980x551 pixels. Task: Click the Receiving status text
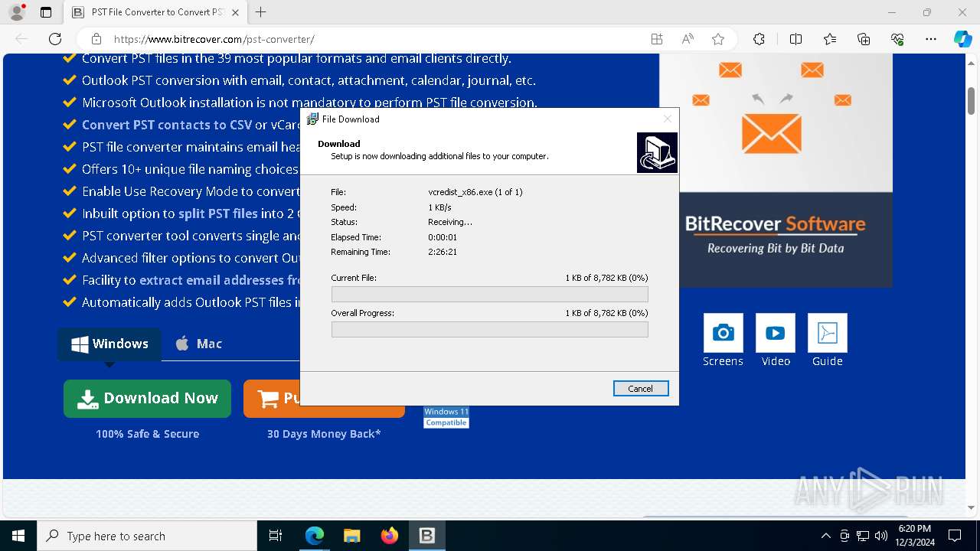point(450,222)
